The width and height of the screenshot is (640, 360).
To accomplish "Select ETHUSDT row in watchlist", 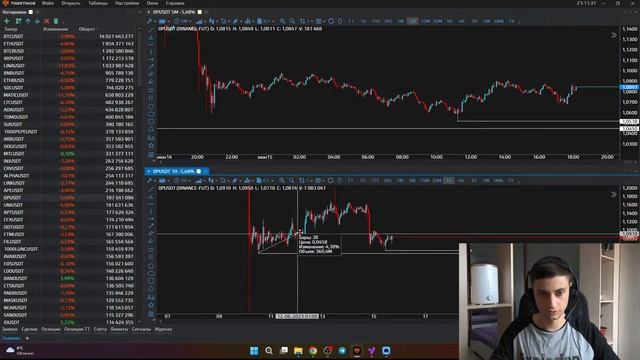I will point(69,44).
